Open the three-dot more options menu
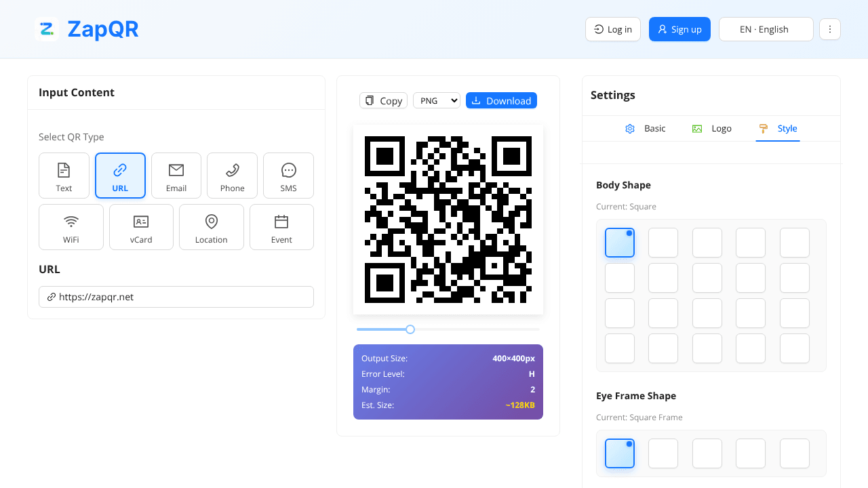The image size is (868, 488). (830, 29)
